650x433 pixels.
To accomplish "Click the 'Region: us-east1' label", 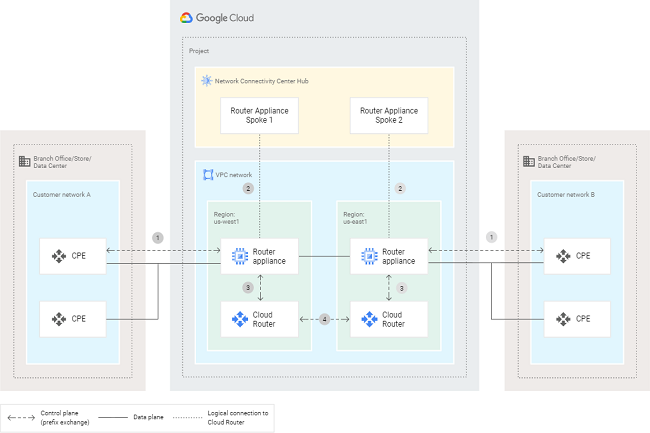I will point(355,218).
